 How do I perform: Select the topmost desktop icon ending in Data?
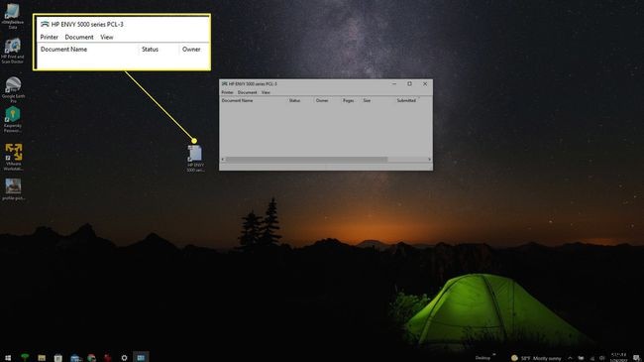tap(12, 17)
